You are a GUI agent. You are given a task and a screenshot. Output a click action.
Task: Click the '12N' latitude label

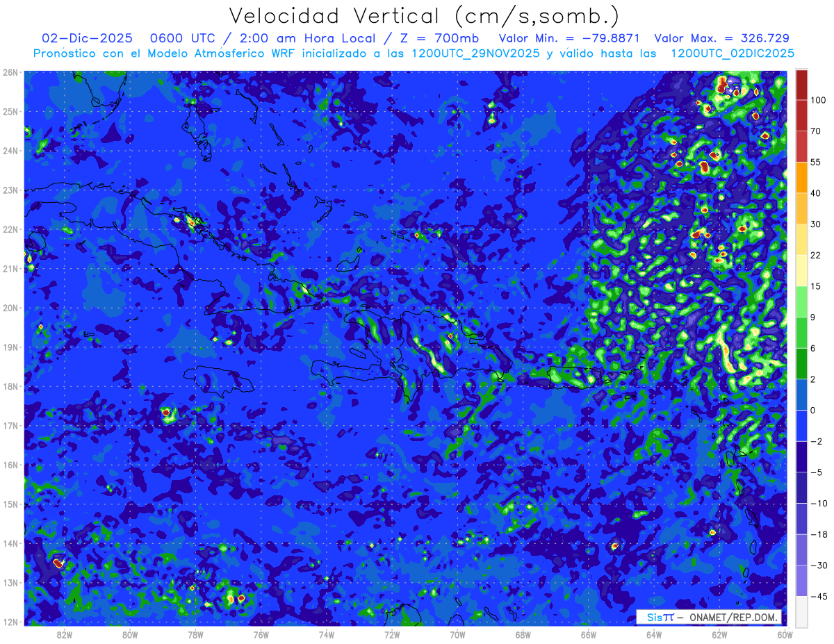pos(10,622)
